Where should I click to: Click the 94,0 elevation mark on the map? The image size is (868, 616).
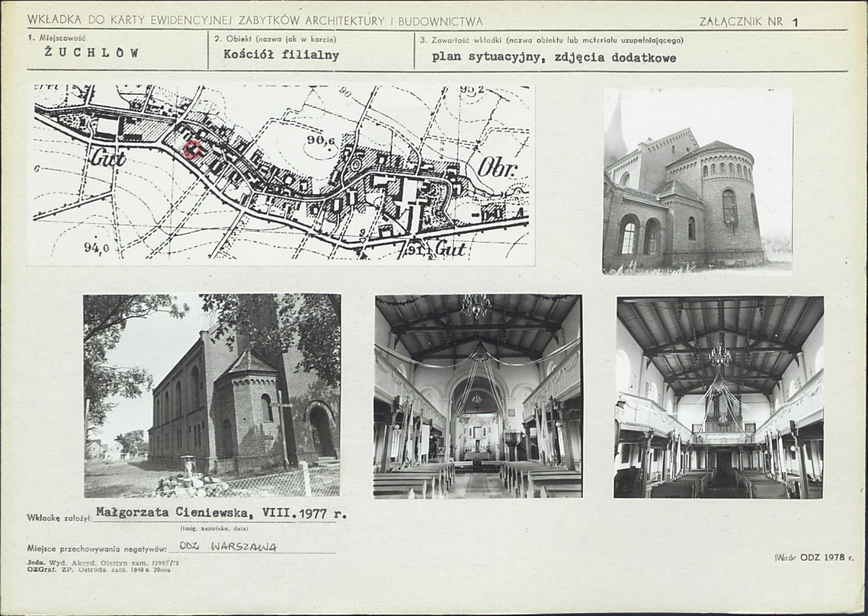click(x=96, y=248)
